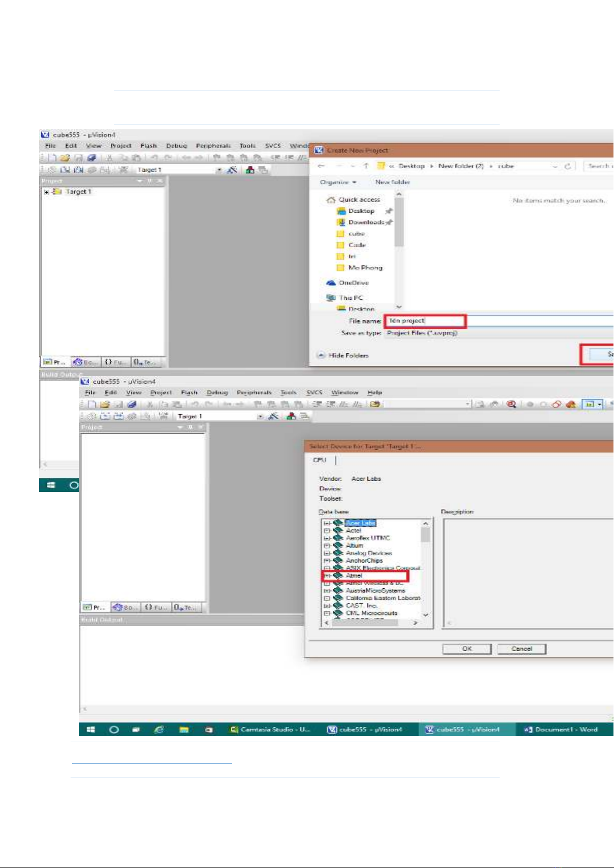This screenshot has width=614, height=868.
Task: Expand the Acer Labs vendor node
Action: point(327,523)
